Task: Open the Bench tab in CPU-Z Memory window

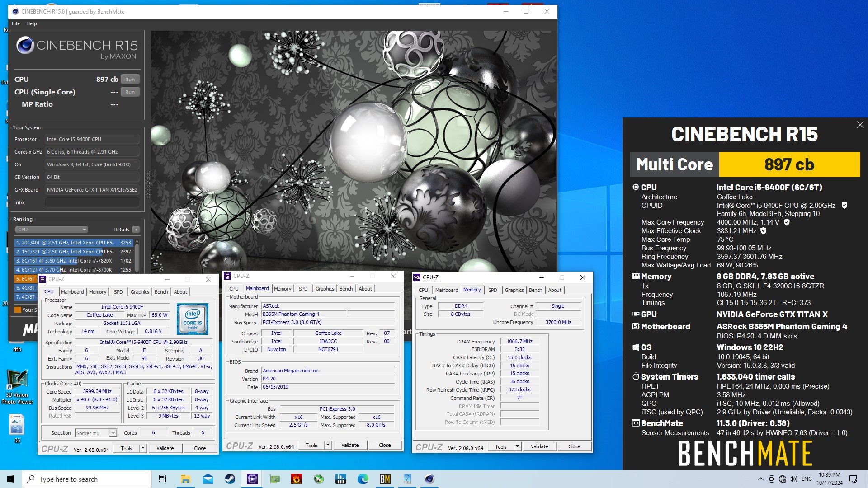Action: [x=535, y=290]
